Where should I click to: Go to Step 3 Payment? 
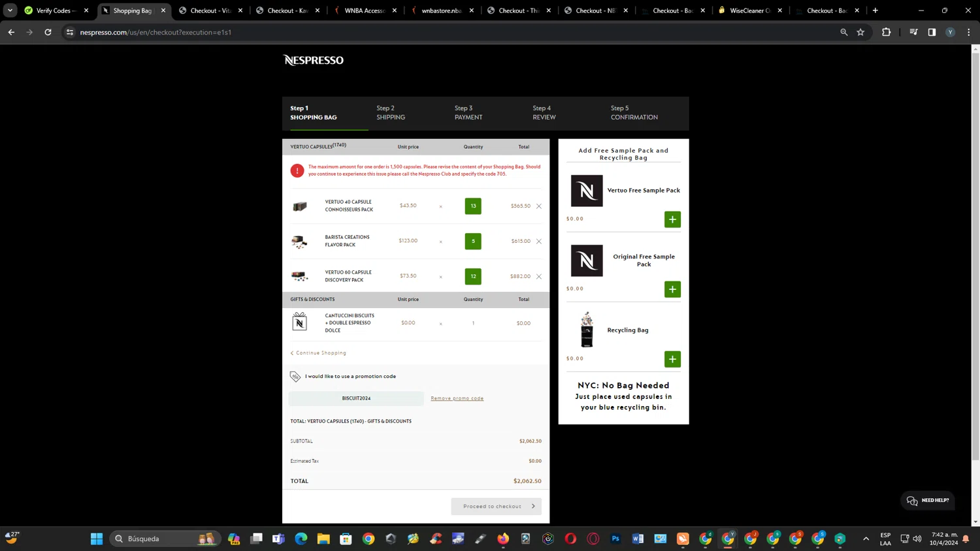point(468,113)
